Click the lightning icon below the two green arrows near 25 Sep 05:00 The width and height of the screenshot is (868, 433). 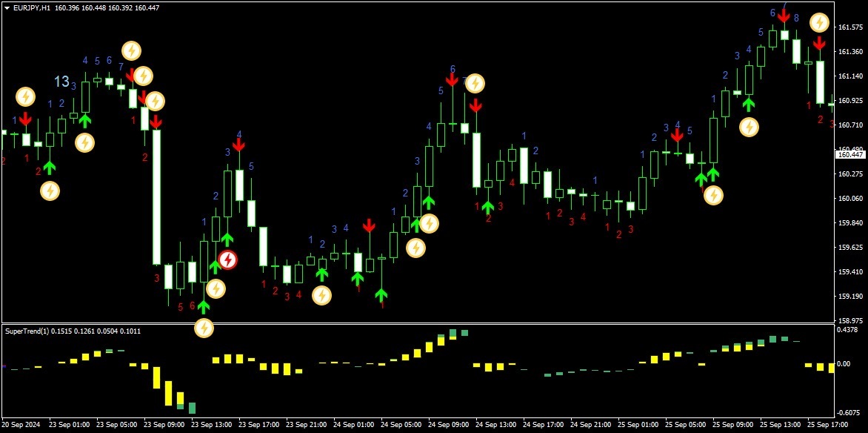713,195
